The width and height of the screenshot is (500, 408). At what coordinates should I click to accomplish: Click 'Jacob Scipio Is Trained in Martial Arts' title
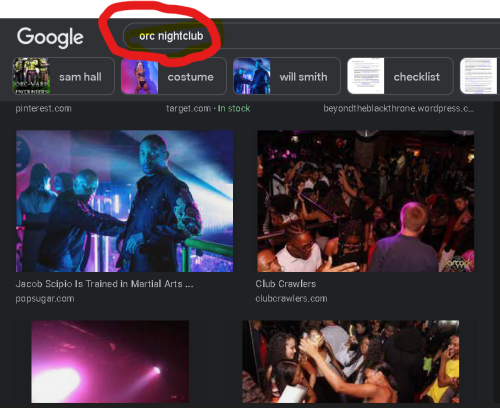pos(104,284)
